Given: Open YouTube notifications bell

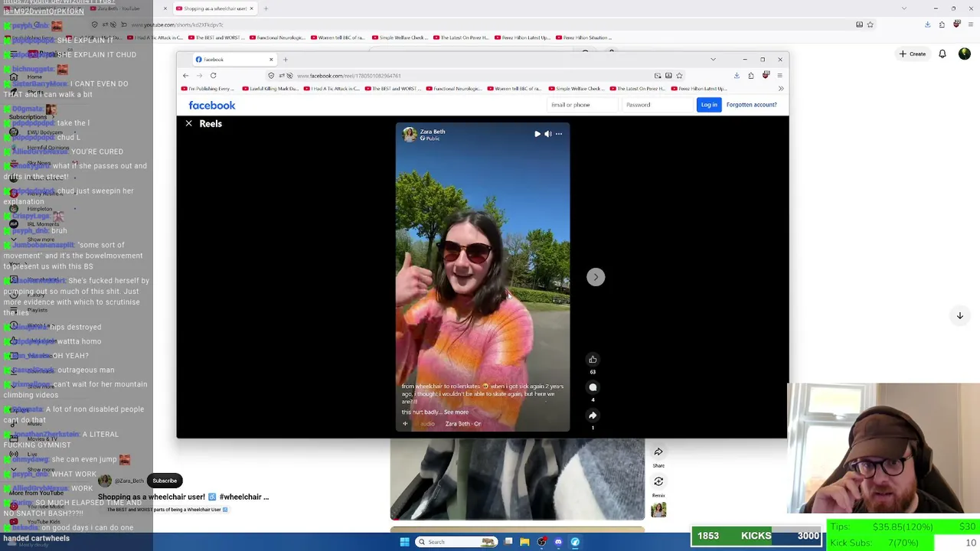Looking at the screenshot, I should pyautogui.click(x=942, y=54).
